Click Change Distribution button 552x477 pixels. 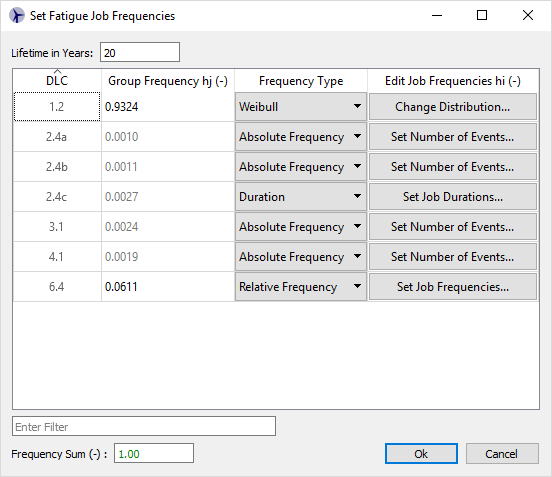tap(453, 107)
